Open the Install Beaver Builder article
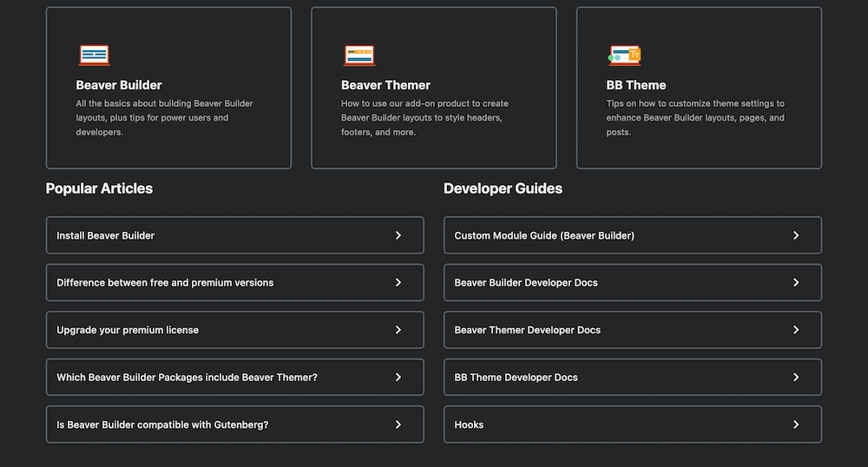The height and width of the screenshot is (467, 868). pyautogui.click(x=234, y=235)
